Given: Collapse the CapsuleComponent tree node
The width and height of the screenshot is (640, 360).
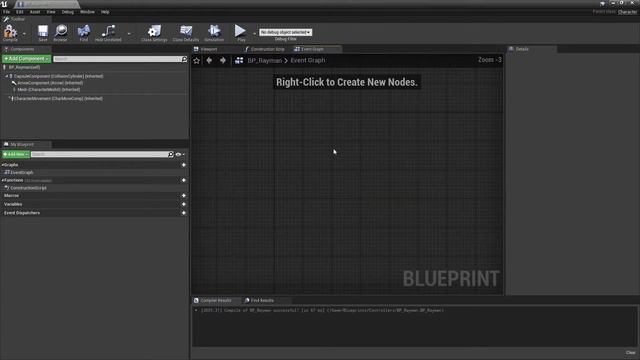Looking at the screenshot, I should [x=7, y=76].
